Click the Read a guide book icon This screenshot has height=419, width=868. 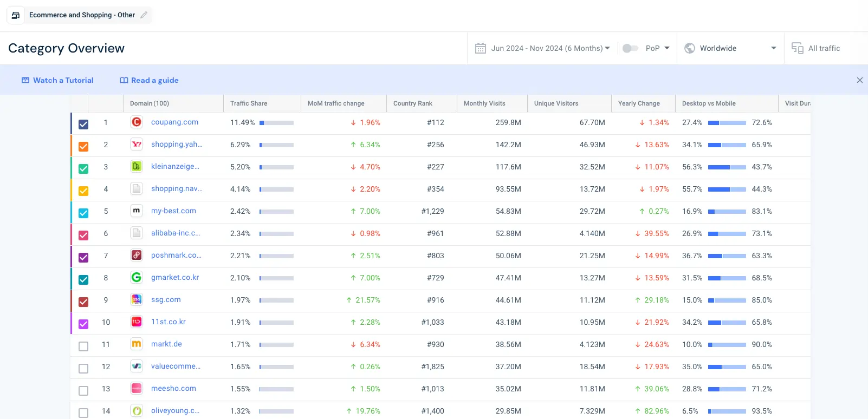click(124, 80)
